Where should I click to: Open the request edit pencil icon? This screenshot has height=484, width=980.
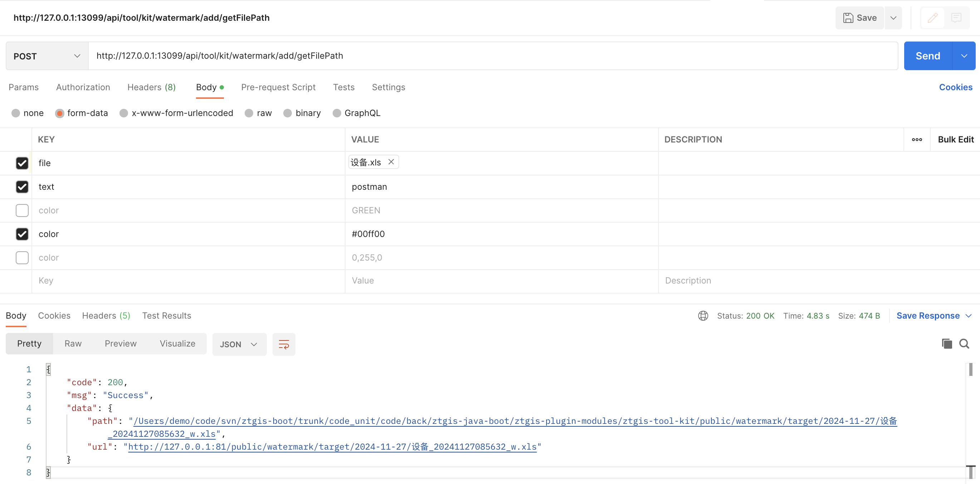932,18
